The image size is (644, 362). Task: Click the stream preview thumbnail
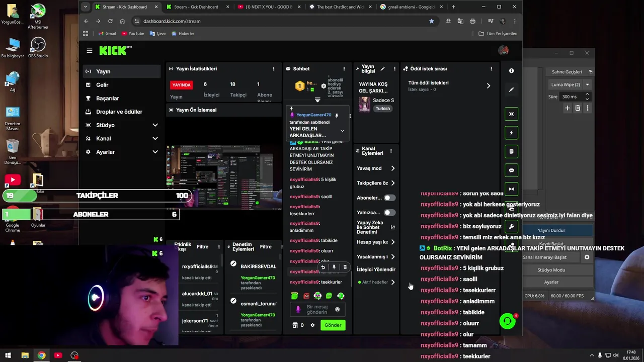(x=224, y=176)
